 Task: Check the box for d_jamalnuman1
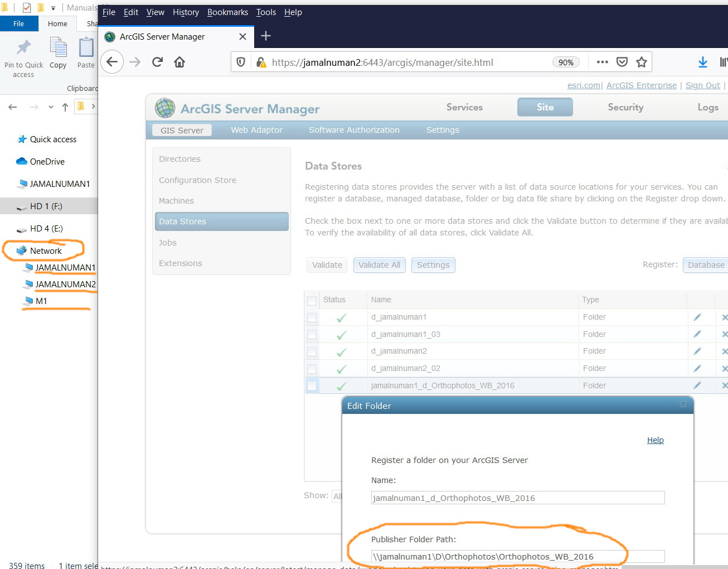[312, 317]
